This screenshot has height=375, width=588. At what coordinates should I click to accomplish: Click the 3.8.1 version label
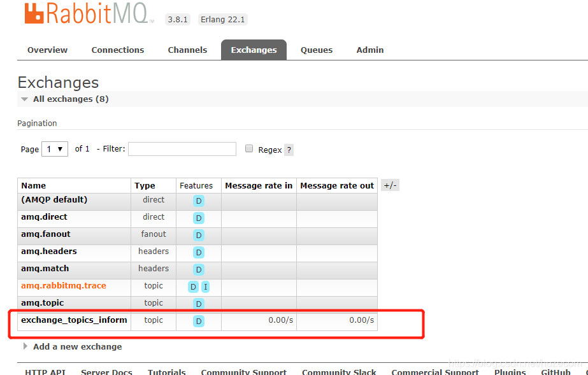pyautogui.click(x=178, y=20)
